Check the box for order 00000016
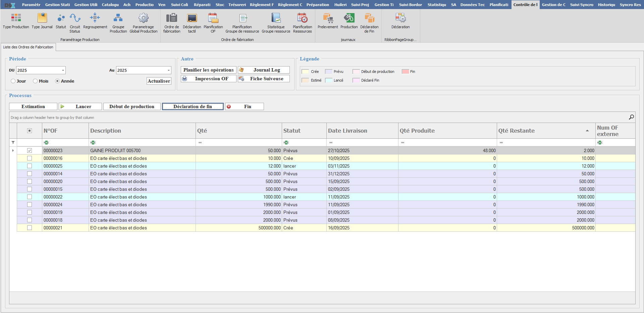The height and width of the screenshot is (313, 644). click(x=30, y=158)
